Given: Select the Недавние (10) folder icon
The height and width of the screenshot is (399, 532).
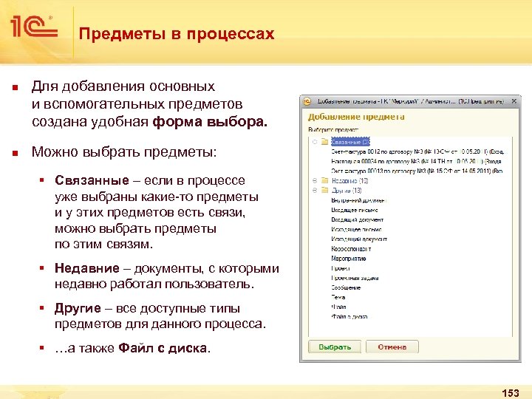Looking at the screenshot, I should [x=324, y=180].
